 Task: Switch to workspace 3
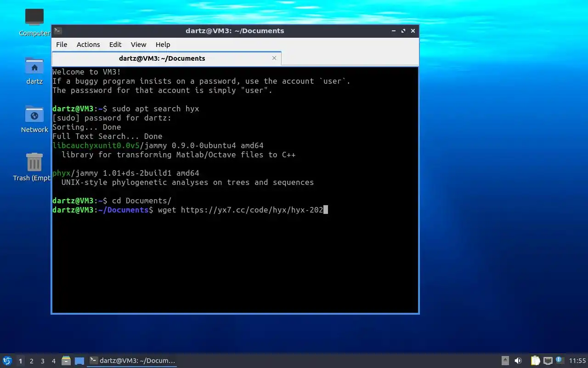(x=42, y=361)
